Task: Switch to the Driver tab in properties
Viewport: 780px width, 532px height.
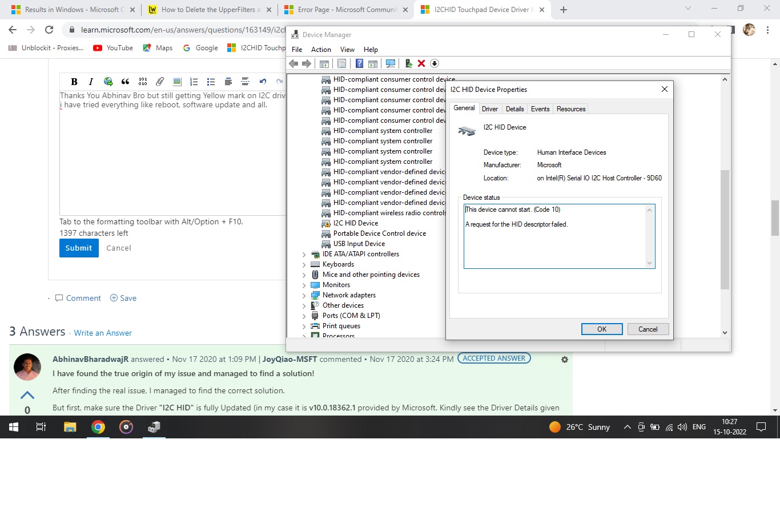Action: click(x=490, y=109)
